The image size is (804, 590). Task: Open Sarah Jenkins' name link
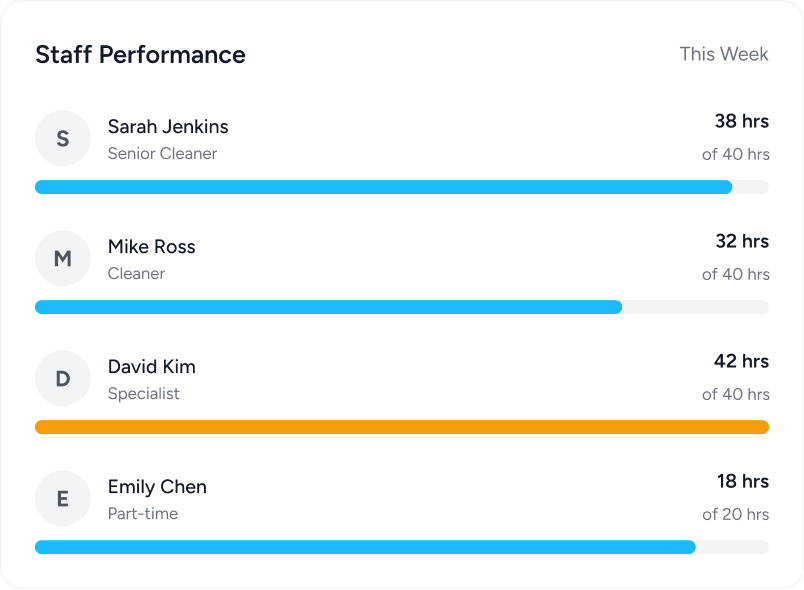point(168,126)
